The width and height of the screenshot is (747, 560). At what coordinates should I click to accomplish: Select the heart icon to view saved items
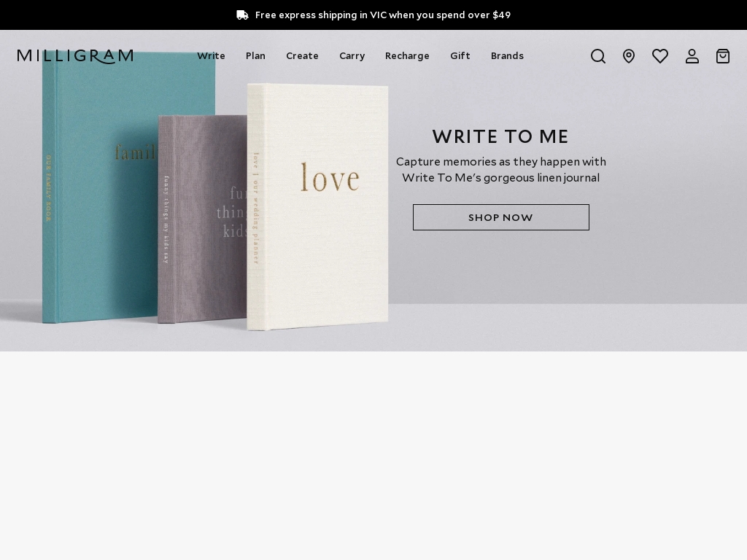pyautogui.click(x=660, y=56)
